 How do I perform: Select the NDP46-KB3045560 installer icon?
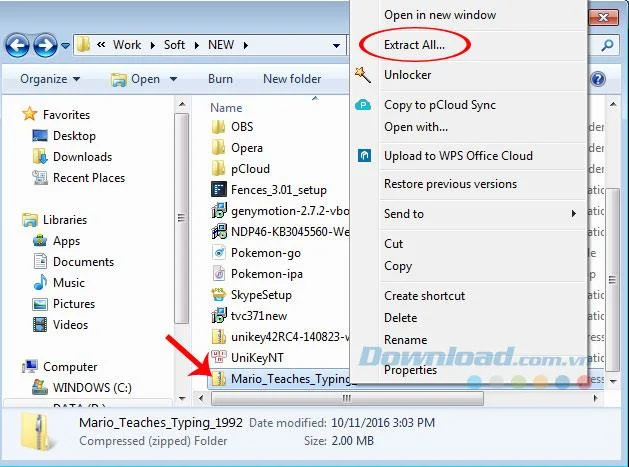(219, 231)
